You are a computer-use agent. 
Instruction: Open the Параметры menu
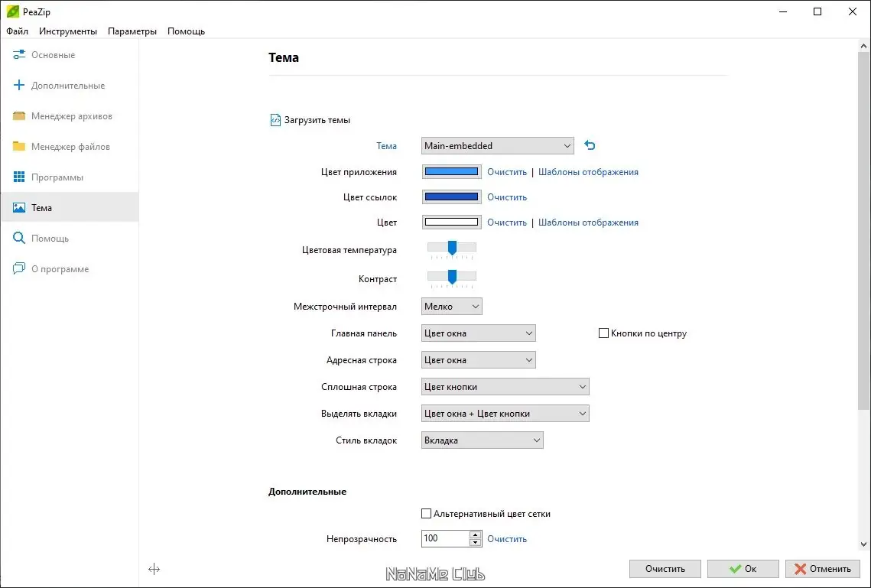(x=132, y=31)
